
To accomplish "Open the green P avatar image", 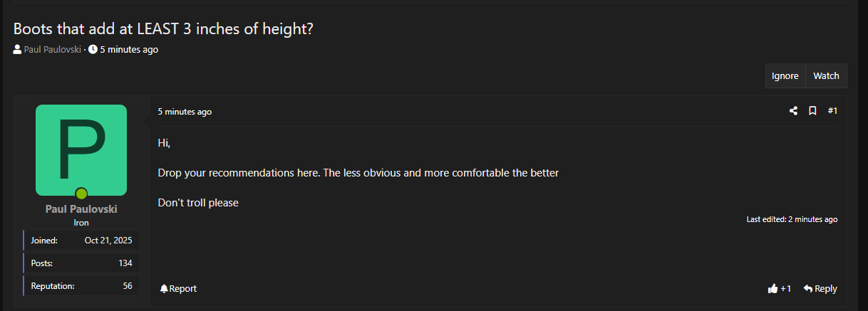I will click(x=81, y=149).
